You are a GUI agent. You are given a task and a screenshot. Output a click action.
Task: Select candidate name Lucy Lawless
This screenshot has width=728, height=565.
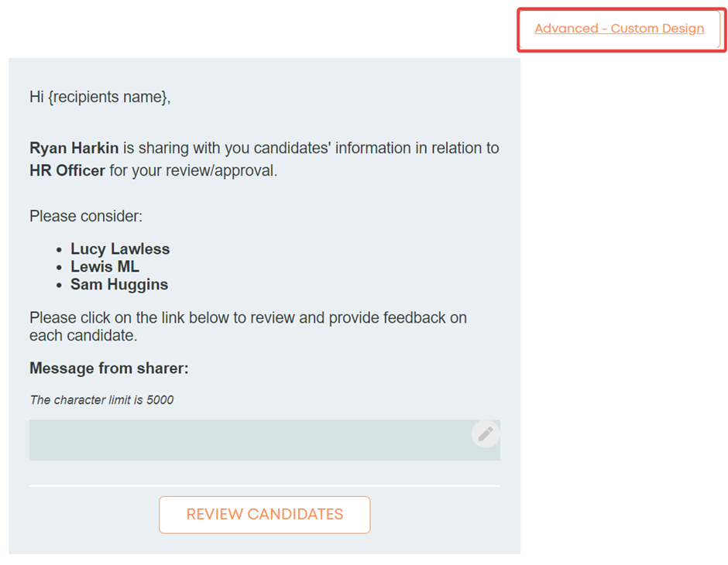[x=120, y=249]
